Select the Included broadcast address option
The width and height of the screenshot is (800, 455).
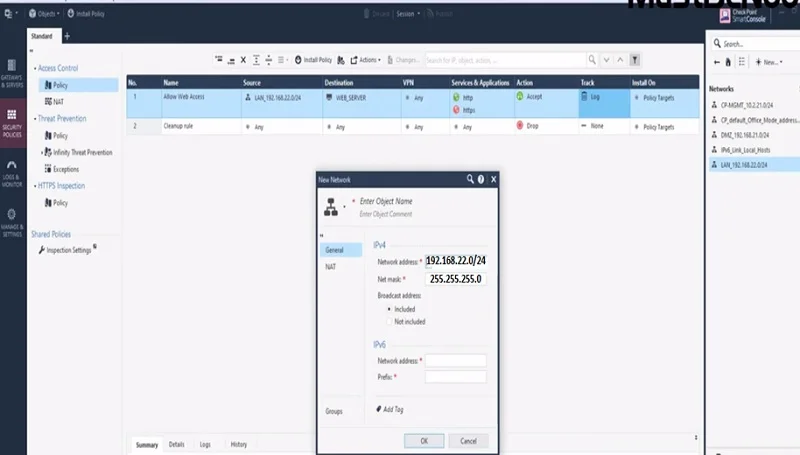click(389, 309)
